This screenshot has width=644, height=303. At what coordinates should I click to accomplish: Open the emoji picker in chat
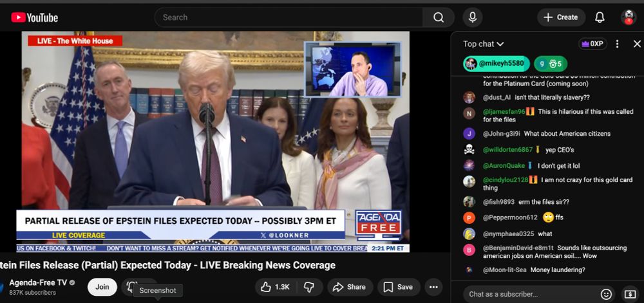(606, 294)
